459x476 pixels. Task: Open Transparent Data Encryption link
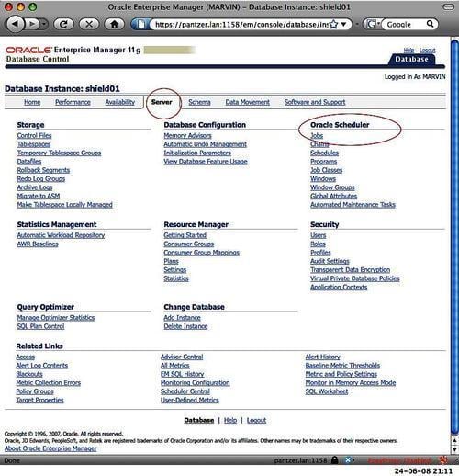(x=351, y=269)
